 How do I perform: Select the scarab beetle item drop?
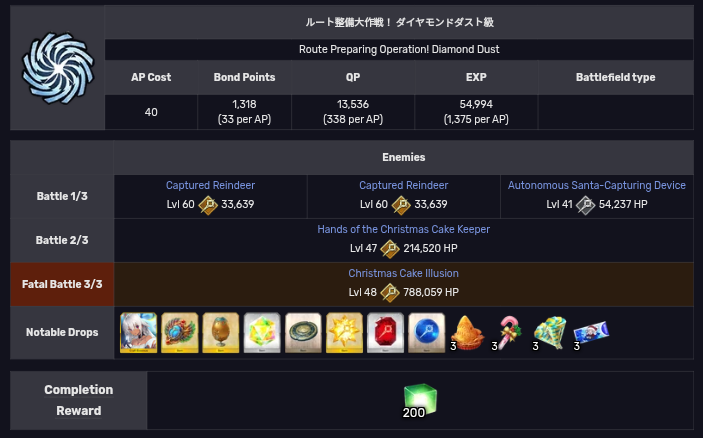180,333
